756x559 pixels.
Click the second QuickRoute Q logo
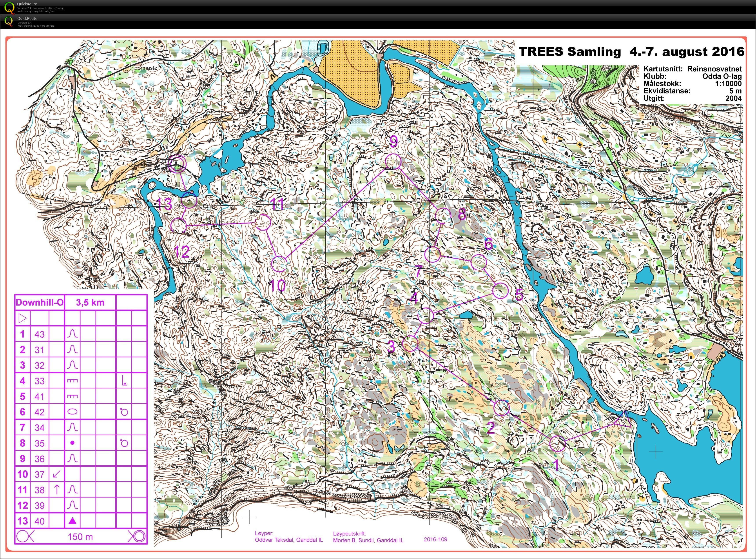[x=8, y=21]
